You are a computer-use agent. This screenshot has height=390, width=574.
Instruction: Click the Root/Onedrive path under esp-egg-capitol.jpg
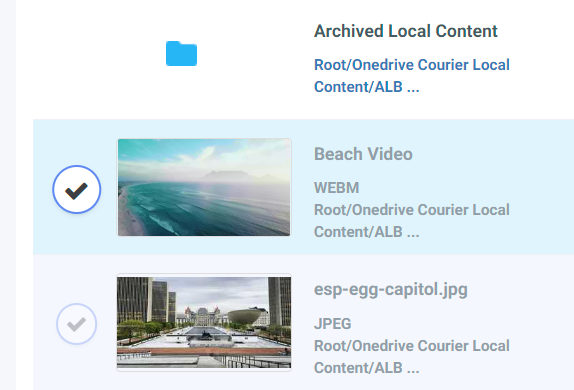[411, 357]
